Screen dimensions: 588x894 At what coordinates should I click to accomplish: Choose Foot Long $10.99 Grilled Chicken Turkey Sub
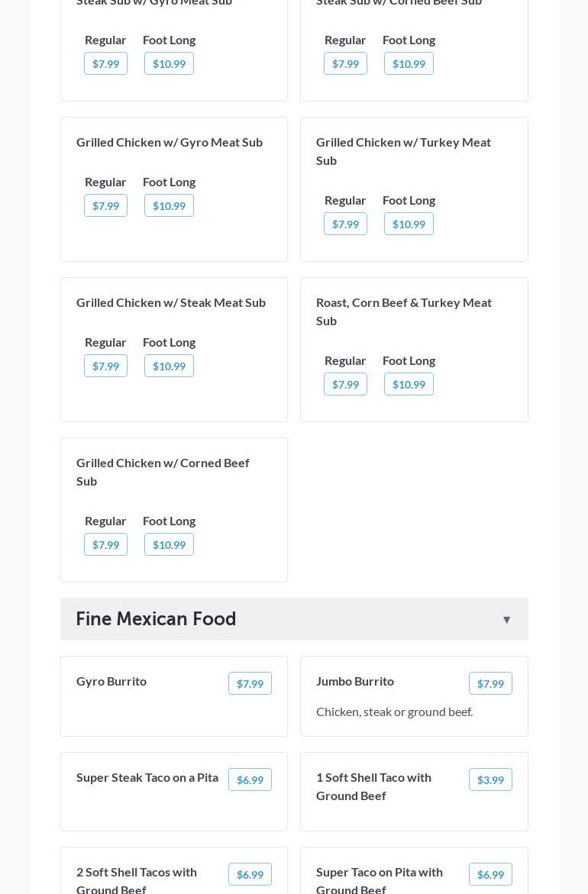click(x=409, y=224)
